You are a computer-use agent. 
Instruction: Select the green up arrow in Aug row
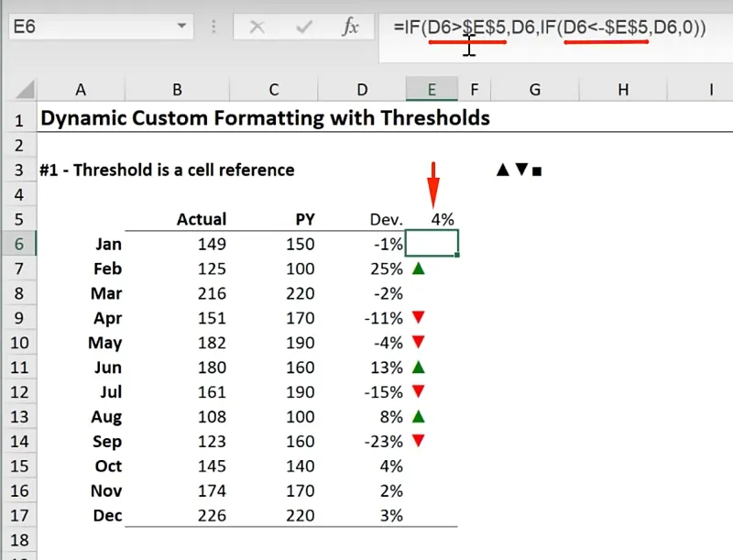click(419, 416)
